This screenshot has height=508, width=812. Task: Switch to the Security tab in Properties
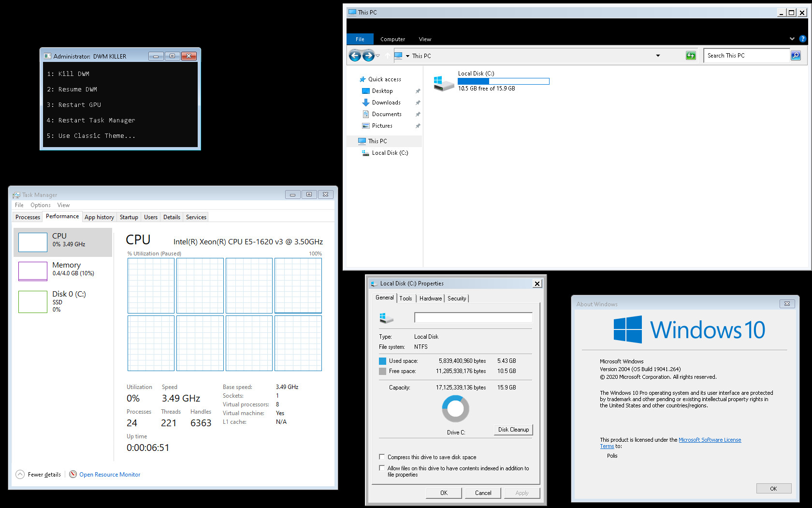click(457, 299)
